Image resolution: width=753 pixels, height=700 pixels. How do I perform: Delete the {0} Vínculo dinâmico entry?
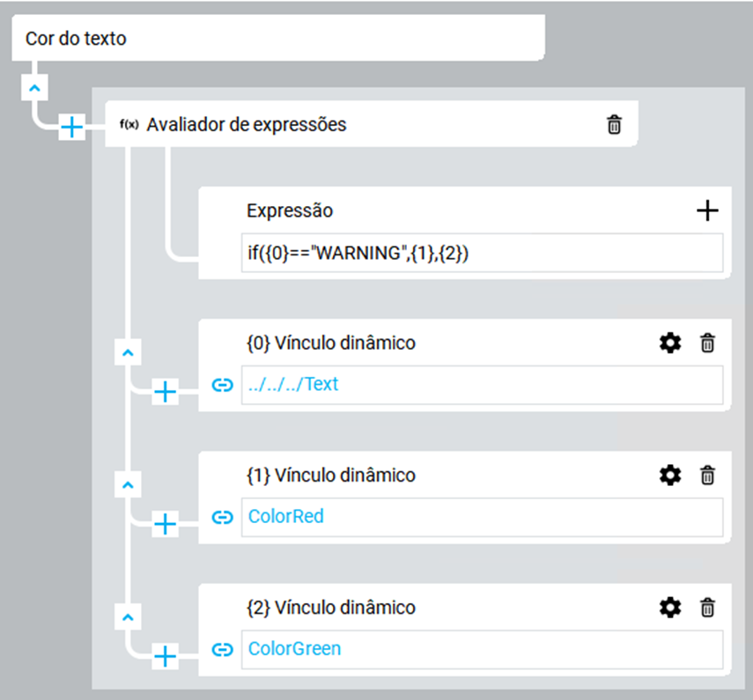tap(707, 343)
